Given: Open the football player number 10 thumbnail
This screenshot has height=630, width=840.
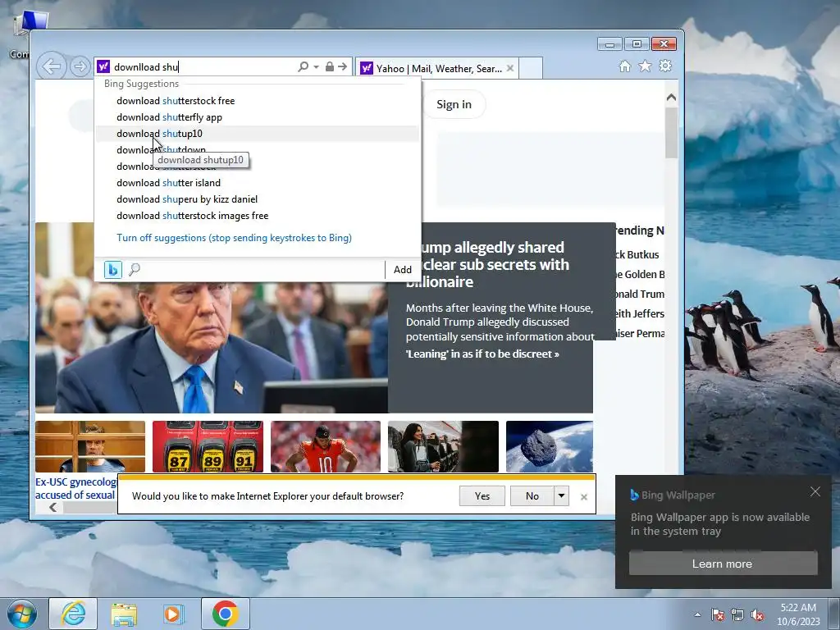Looking at the screenshot, I should coord(326,447).
